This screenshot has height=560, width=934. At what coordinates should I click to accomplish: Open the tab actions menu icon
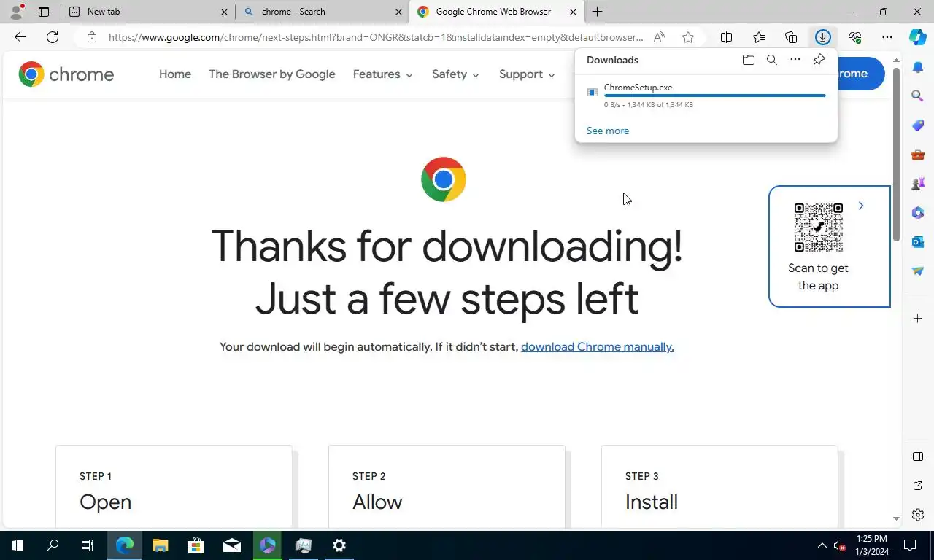pos(44,12)
